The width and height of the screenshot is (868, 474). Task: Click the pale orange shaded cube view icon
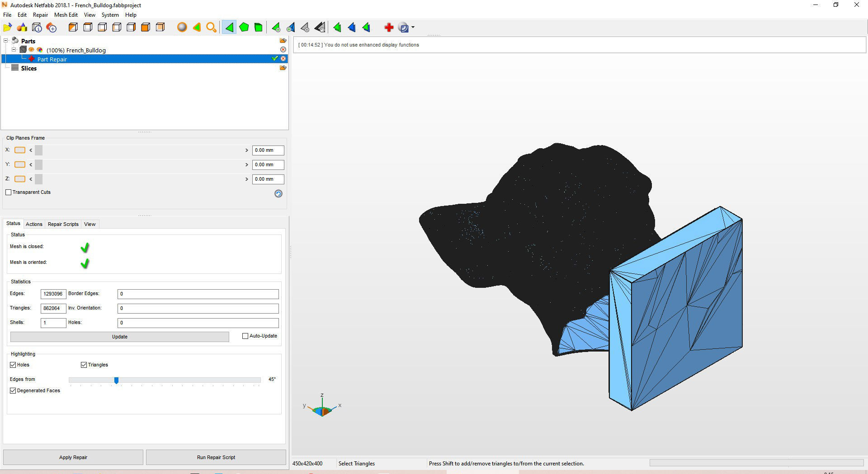160,28
